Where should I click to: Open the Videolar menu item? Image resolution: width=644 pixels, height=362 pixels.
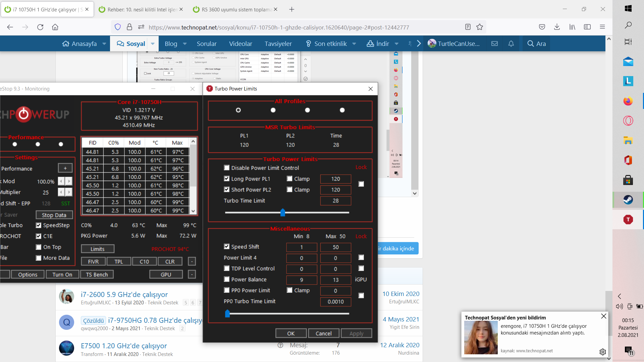click(240, 44)
